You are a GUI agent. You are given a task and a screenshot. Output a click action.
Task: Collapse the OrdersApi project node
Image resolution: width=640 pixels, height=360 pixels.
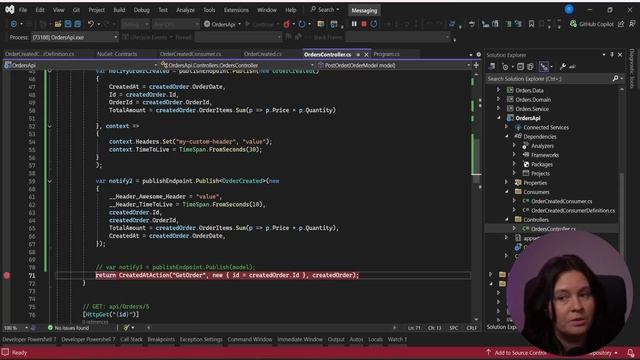pyautogui.click(x=498, y=118)
